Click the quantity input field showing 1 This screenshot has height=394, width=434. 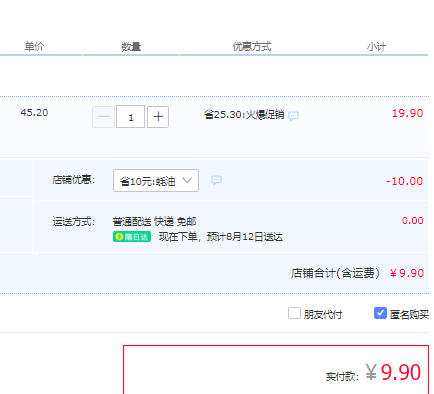(130, 117)
